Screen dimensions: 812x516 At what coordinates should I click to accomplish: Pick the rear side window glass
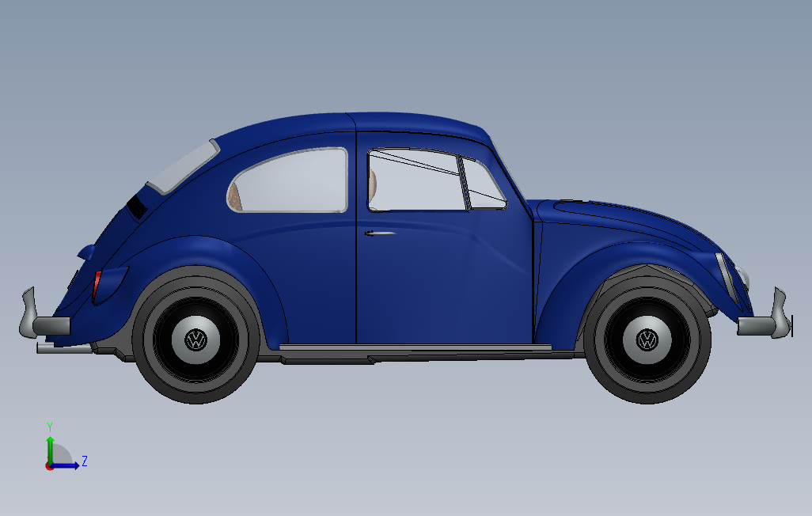coord(288,180)
